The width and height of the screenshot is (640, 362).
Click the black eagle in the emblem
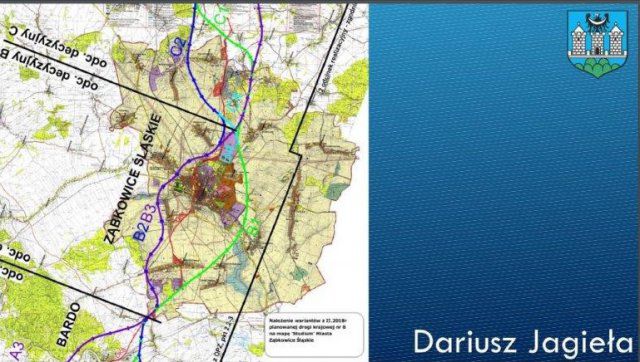click(597, 21)
